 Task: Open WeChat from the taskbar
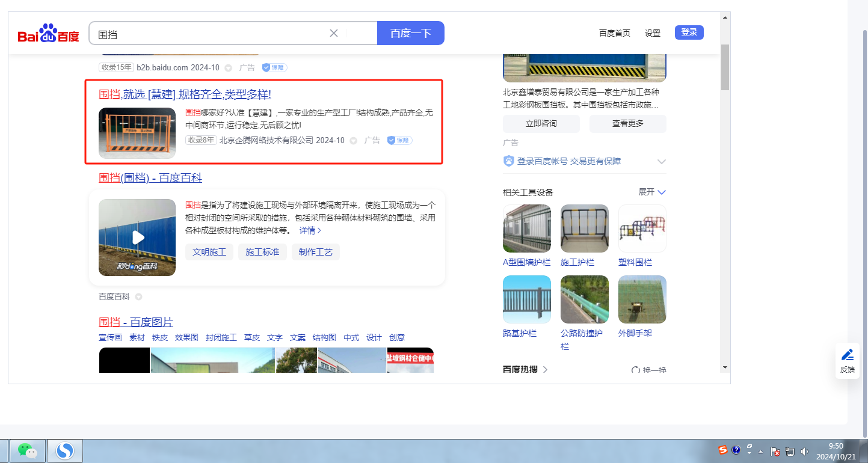27,450
